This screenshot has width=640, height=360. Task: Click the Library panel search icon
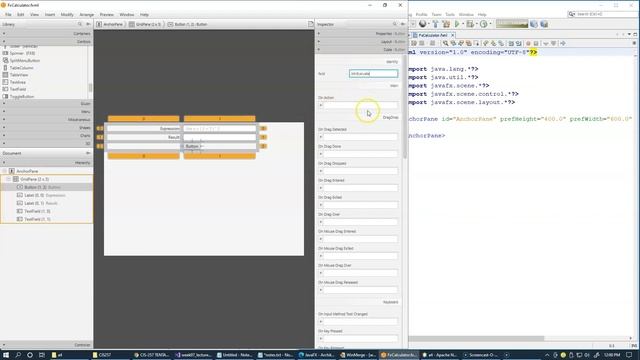[x=80, y=24]
